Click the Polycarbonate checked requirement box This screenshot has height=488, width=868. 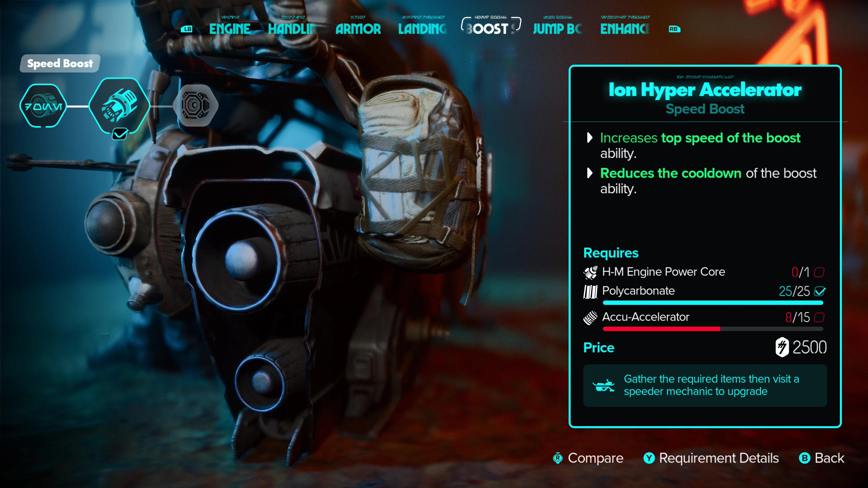[819, 291]
